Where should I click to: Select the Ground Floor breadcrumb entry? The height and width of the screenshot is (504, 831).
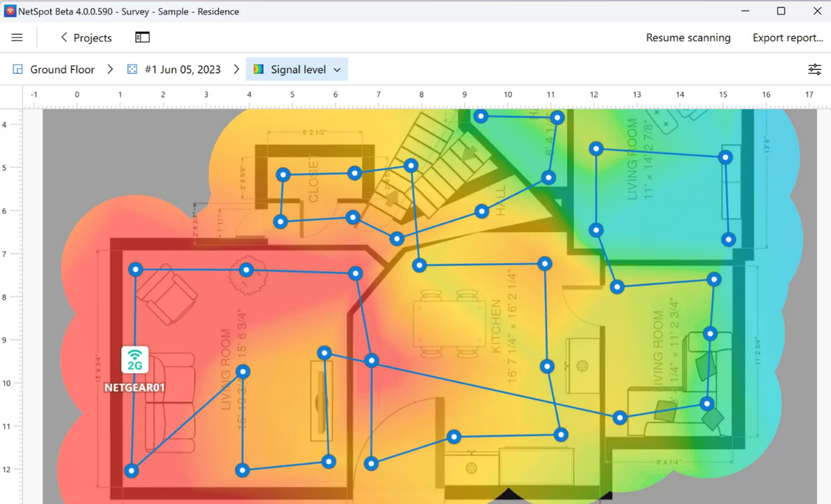coord(62,69)
